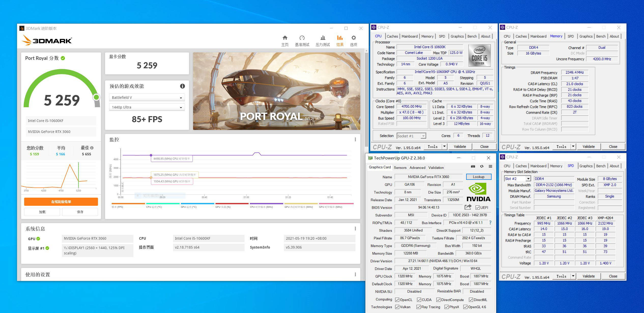Click the orange 在线比较结果 button
Viewport: 644px width, 313px height.
(61, 202)
